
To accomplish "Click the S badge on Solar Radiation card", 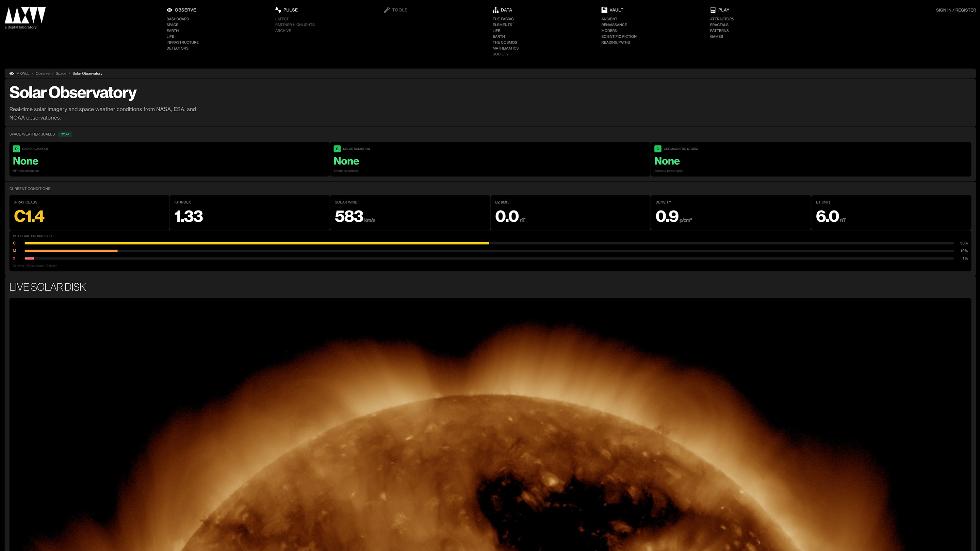I will [x=337, y=149].
